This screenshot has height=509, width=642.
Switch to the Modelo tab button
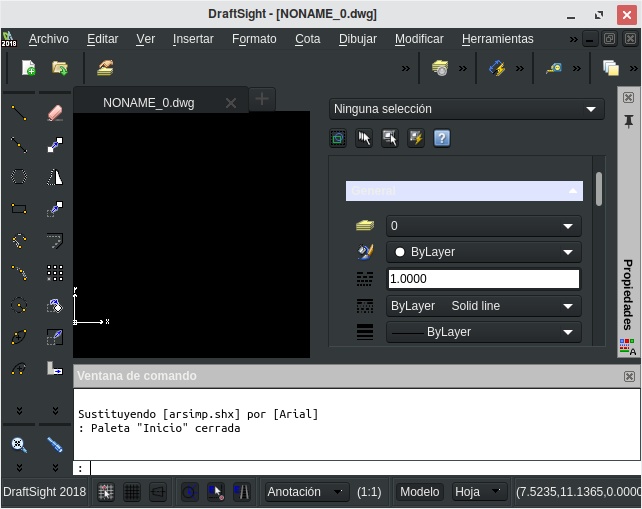(420, 492)
